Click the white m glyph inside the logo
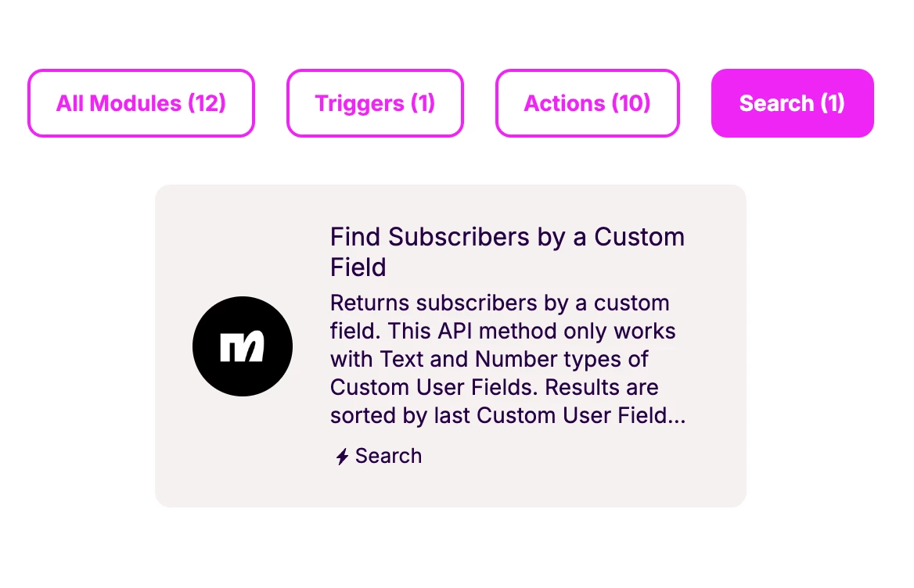This screenshot has height=588, width=914. pyautogui.click(x=242, y=346)
